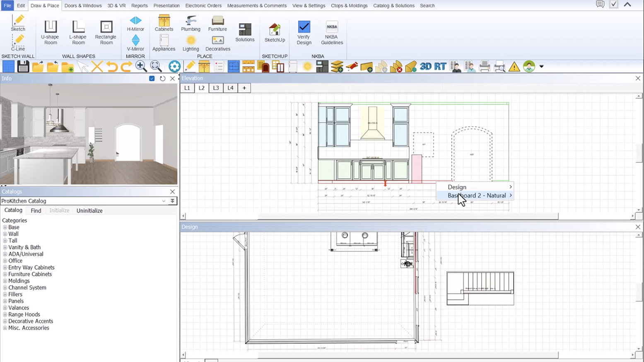Place Lighting
The height and width of the screenshot is (362, 644).
click(x=191, y=43)
